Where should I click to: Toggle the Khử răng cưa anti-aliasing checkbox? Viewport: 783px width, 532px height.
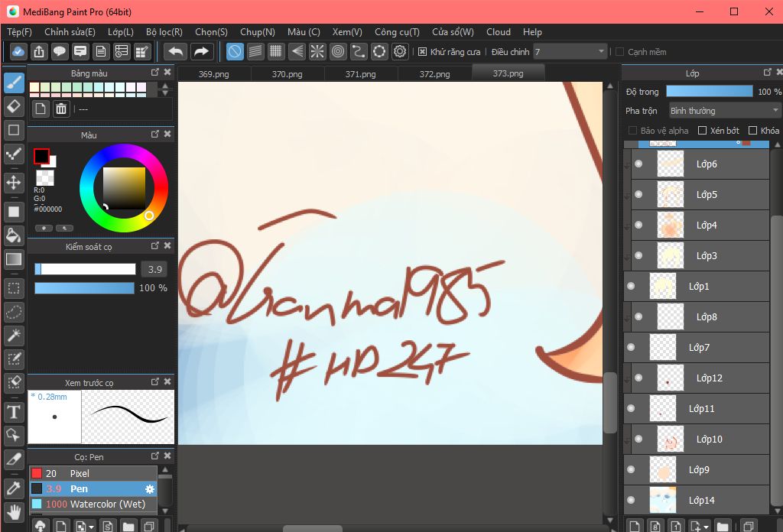pyautogui.click(x=422, y=52)
